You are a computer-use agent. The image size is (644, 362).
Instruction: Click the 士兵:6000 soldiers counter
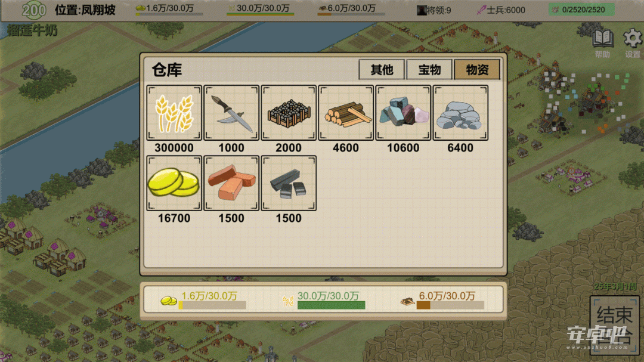click(501, 10)
